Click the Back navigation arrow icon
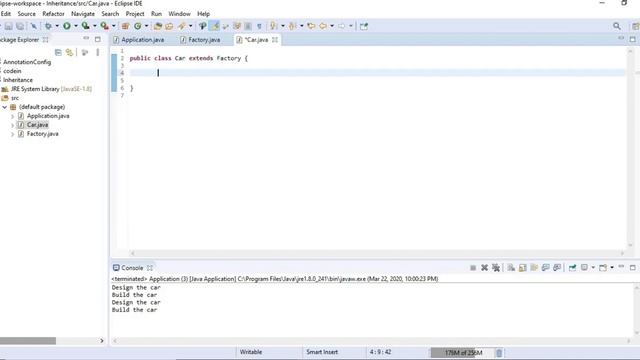 pyautogui.click(x=323, y=26)
